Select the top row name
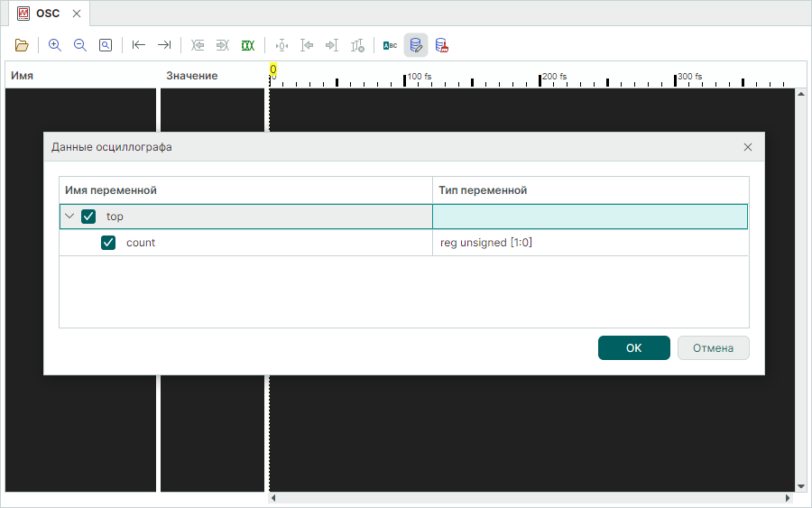This screenshot has height=508, width=812. 115,217
